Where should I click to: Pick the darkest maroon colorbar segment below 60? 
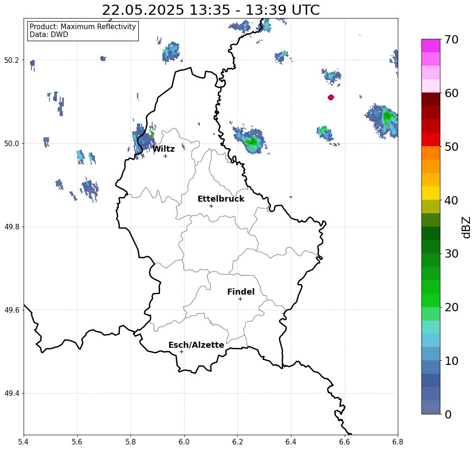tap(431, 99)
